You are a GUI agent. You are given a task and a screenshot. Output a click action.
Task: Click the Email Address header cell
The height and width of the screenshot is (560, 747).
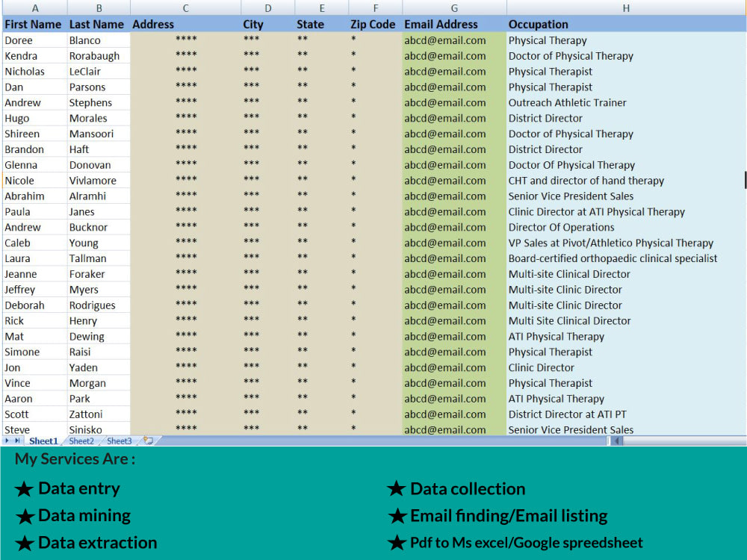click(x=454, y=25)
